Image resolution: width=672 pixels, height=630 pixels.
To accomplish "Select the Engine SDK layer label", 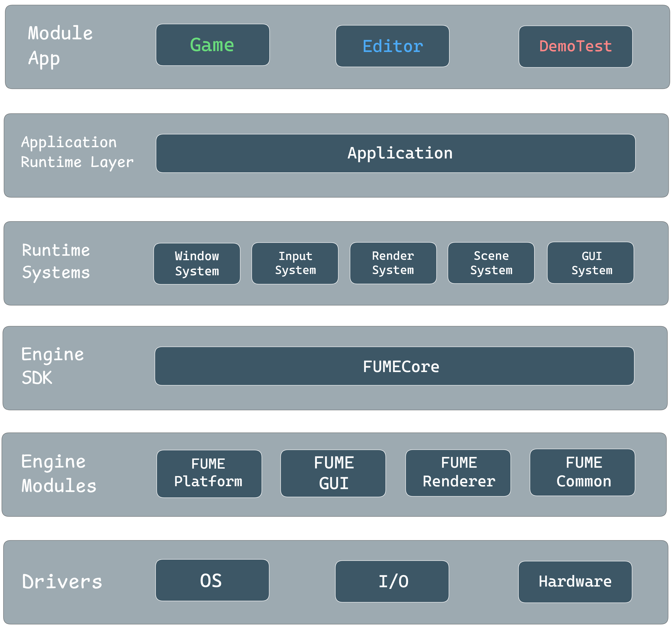I will pyautogui.click(x=52, y=366).
